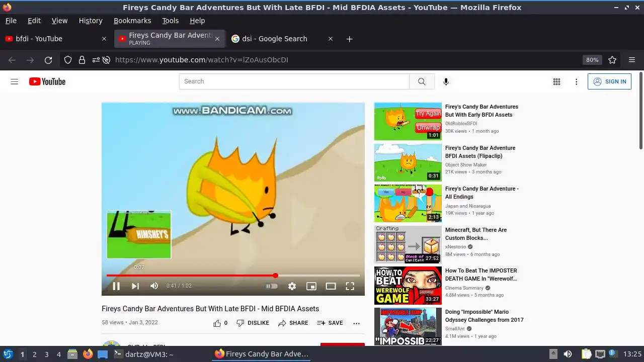Click the page vertical scrollbar

pos(641,111)
